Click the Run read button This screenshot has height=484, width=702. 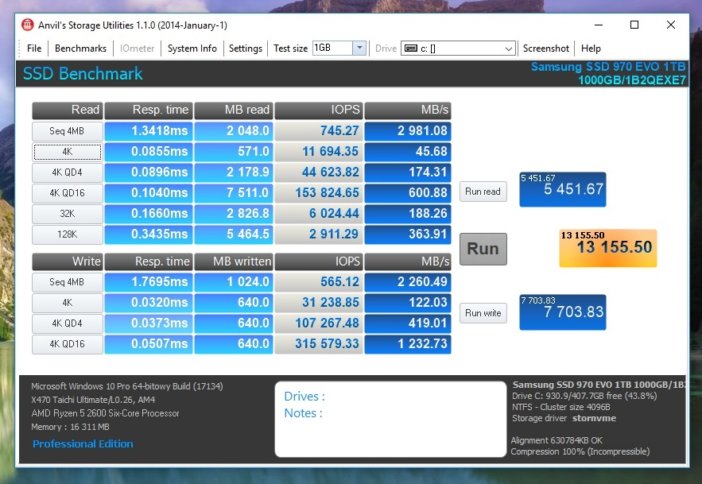tap(483, 192)
